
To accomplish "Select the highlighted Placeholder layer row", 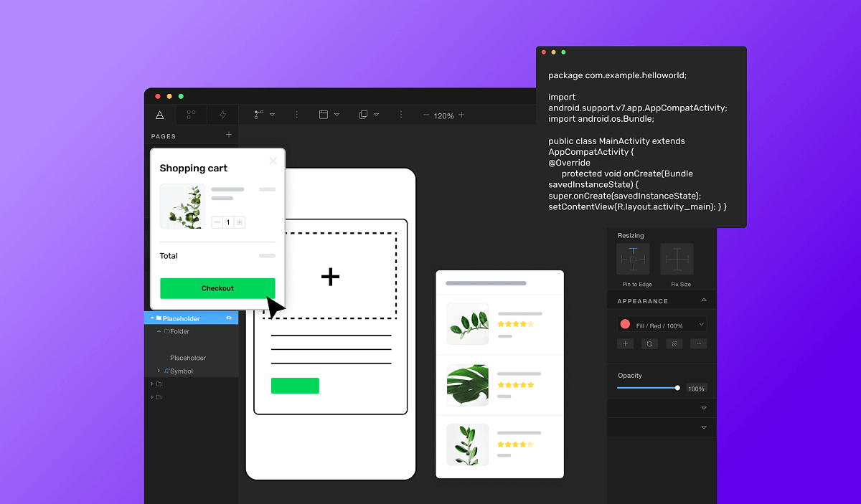I will point(192,318).
